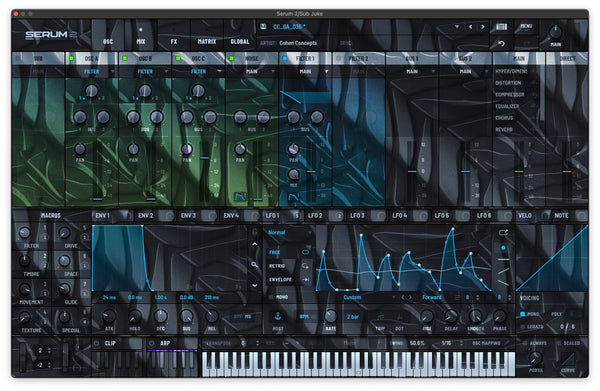Click the Distortion effect in Main list
This screenshot has height=391, width=600.
pos(508,83)
